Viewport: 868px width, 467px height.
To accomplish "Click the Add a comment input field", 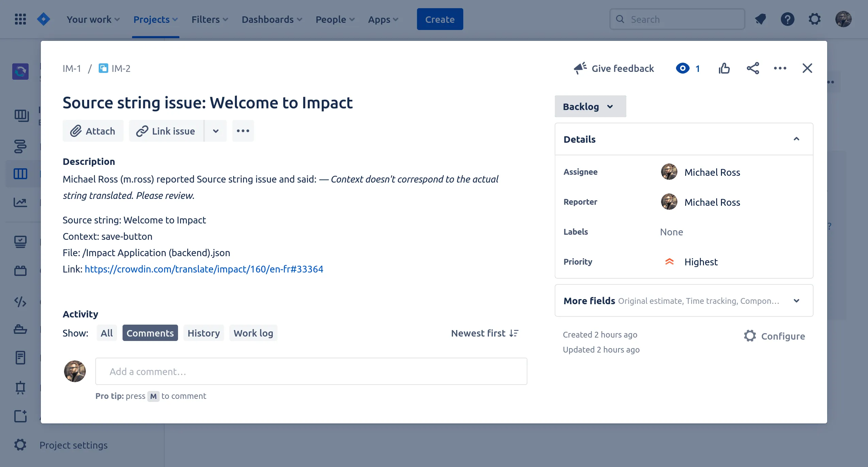I will 311,371.
